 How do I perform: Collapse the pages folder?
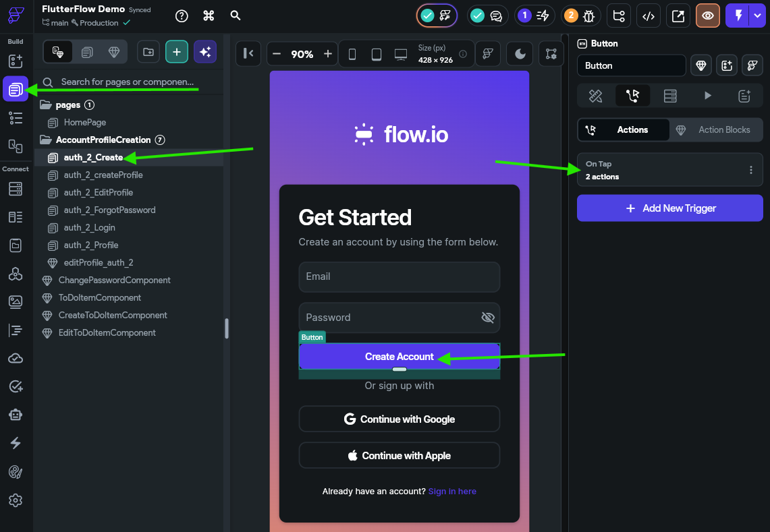pyautogui.click(x=46, y=105)
